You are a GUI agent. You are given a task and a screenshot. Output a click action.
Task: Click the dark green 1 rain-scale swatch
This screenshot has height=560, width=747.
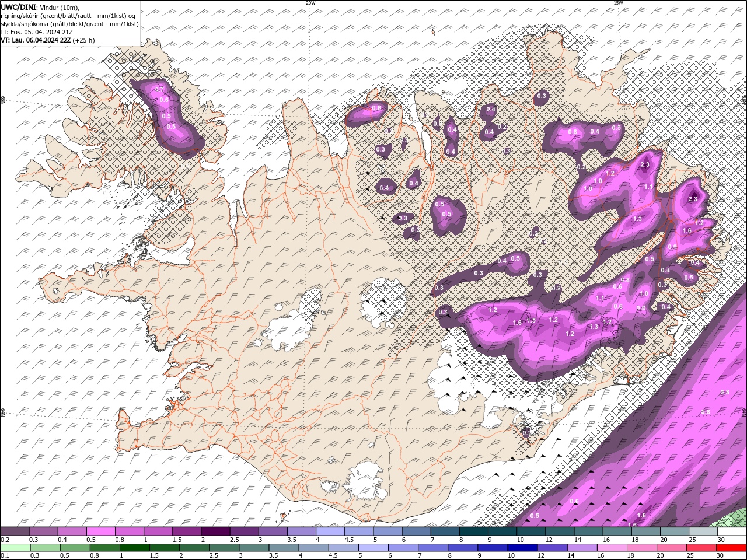(135, 547)
